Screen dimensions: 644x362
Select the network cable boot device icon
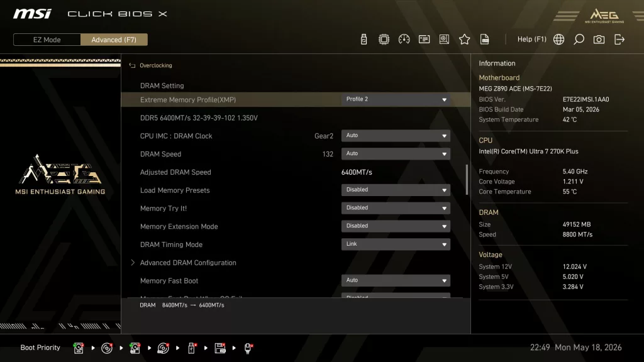[248, 348]
